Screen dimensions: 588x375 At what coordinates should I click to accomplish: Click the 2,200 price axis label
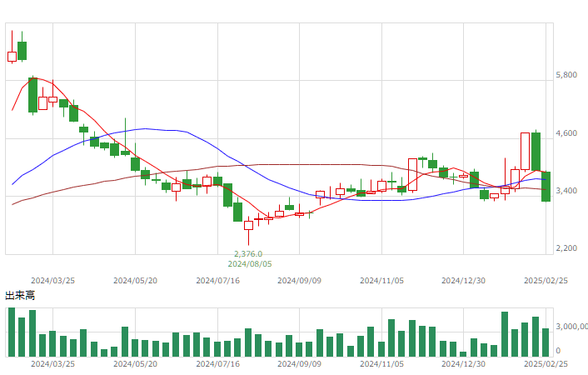pos(566,248)
